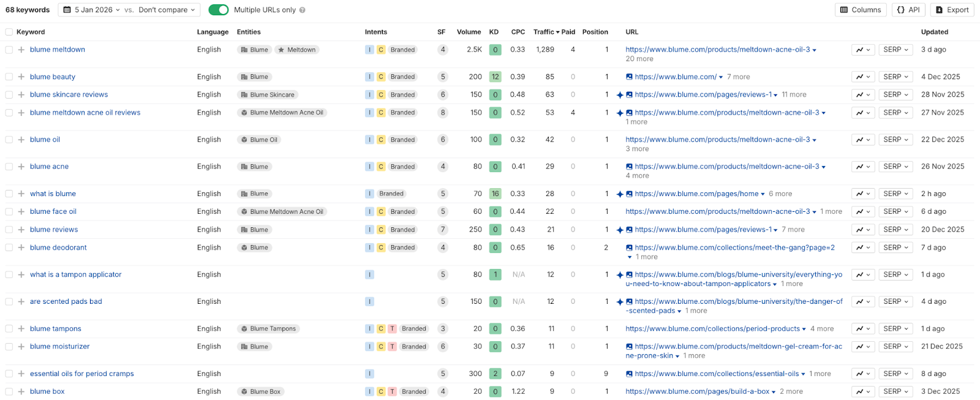Select checkbox for blume acne row
Image resolution: width=980 pixels, height=400 pixels.
[9, 167]
